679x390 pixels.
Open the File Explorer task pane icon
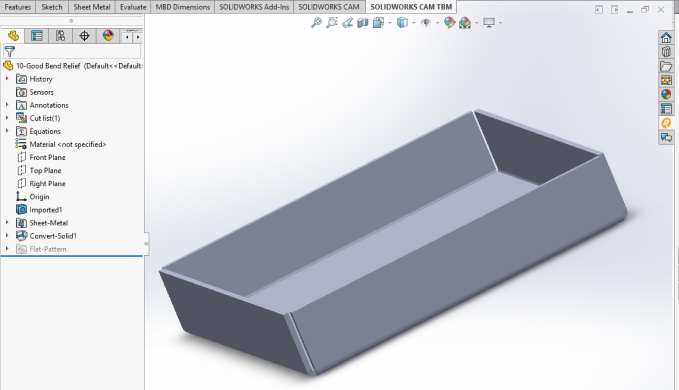point(666,66)
